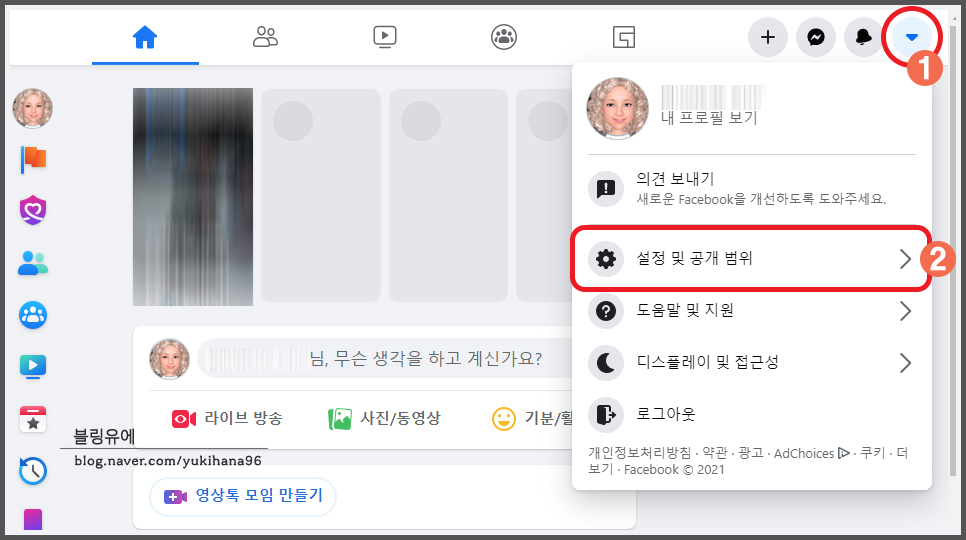Image resolution: width=966 pixels, height=540 pixels.
Task: Open 도움말 및 지원 menu item
Action: [x=752, y=311]
